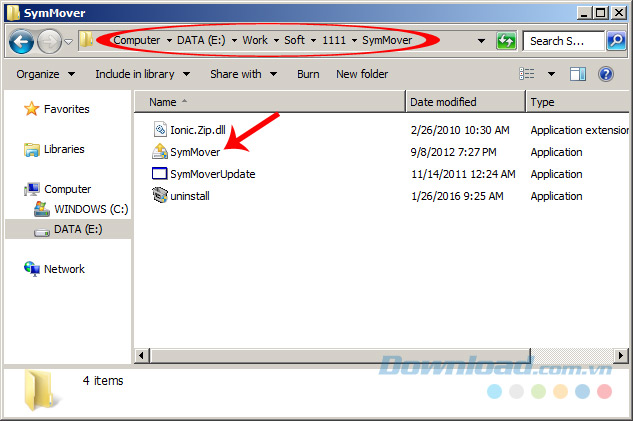This screenshot has width=633, height=421.
Task: Open the view options dropdown arrow
Action: [551, 74]
